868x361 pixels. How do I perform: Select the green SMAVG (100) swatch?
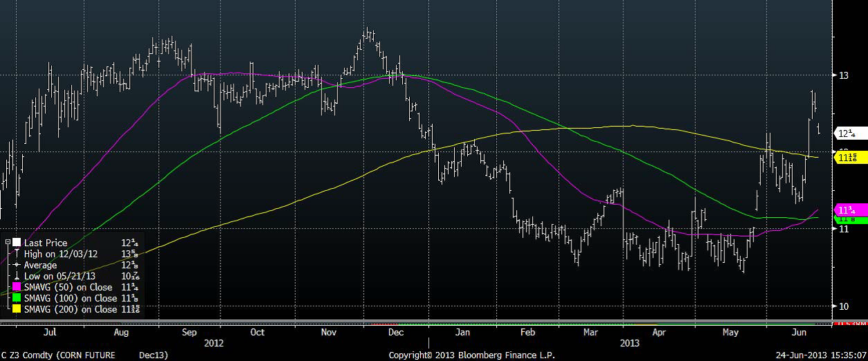tap(17, 298)
